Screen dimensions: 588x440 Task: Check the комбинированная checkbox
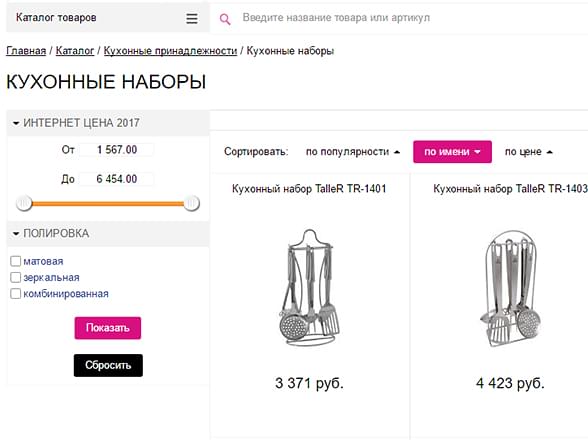coord(16,294)
